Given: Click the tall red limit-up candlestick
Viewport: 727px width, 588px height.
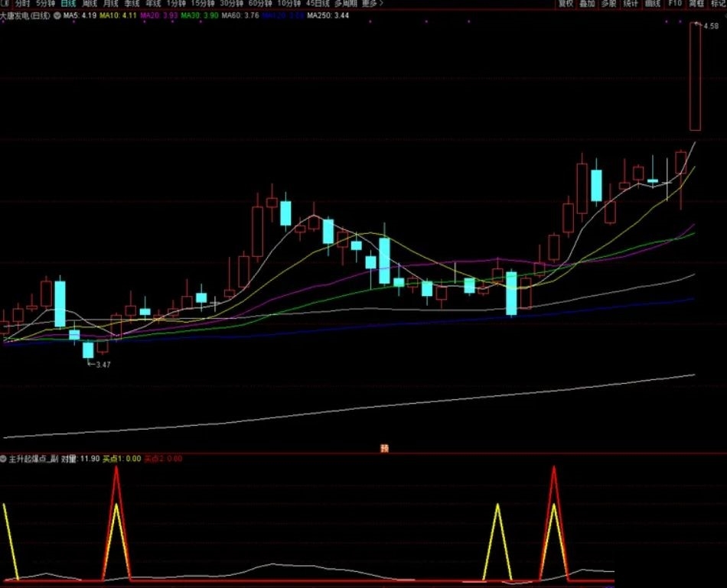Looking at the screenshot, I should 695,76.
